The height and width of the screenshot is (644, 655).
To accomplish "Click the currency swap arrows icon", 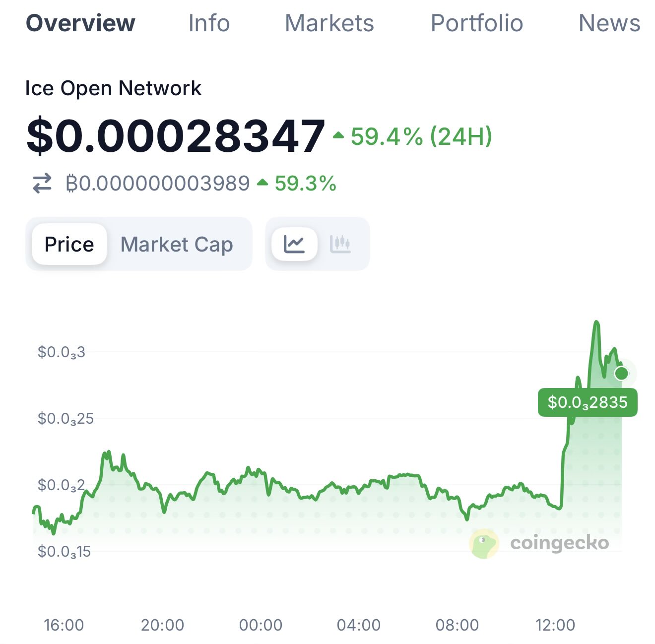I will [x=42, y=183].
